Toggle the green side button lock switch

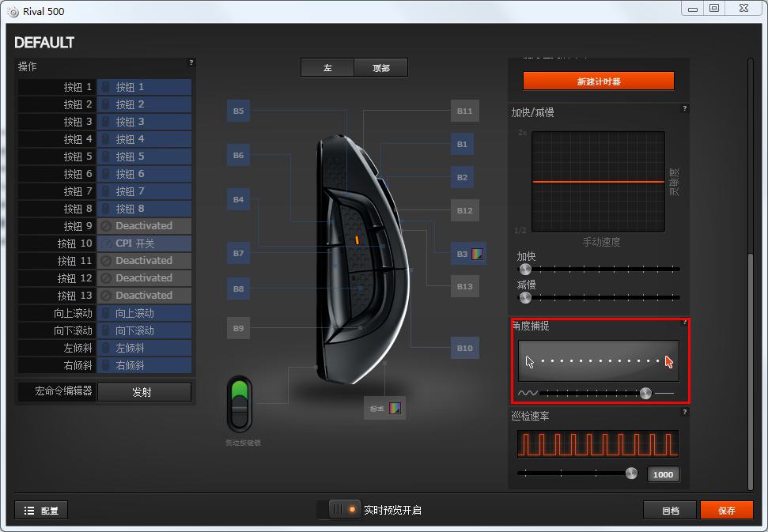click(239, 403)
